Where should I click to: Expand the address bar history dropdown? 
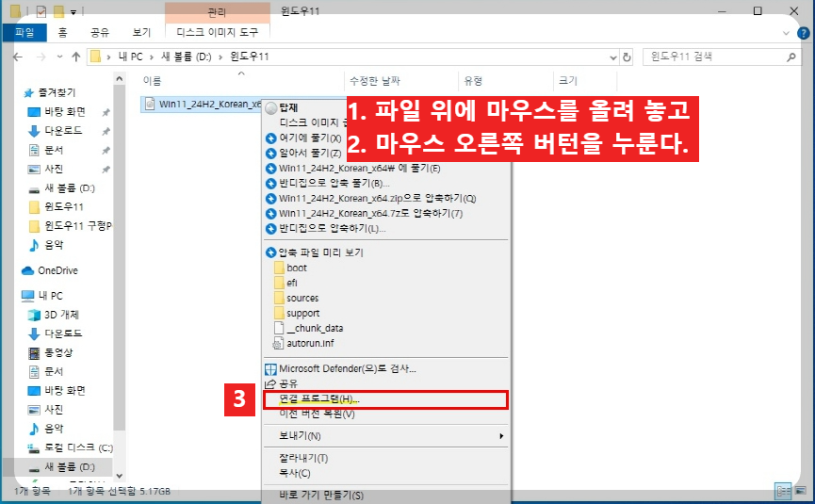click(612, 57)
